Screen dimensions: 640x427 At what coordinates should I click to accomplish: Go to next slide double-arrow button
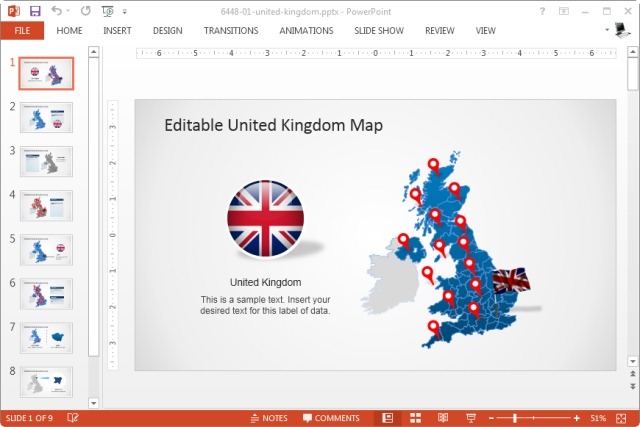pyautogui.click(x=633, y=386)
